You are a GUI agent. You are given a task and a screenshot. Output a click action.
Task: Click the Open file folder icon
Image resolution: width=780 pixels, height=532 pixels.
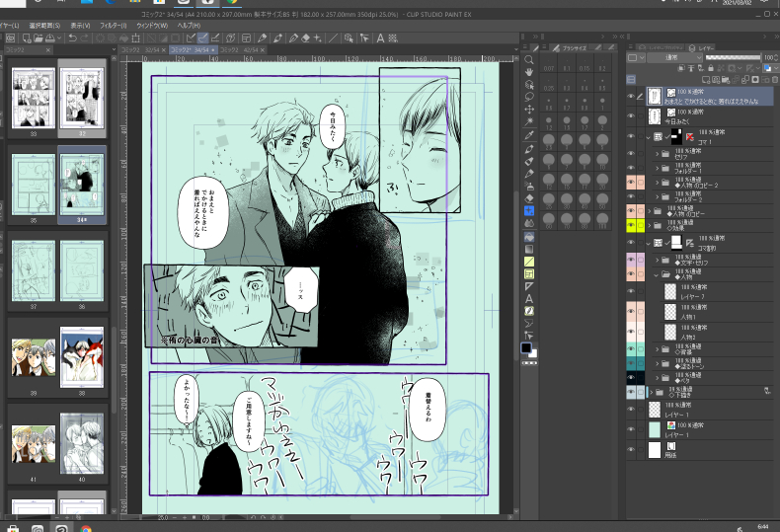pos(39,38)
